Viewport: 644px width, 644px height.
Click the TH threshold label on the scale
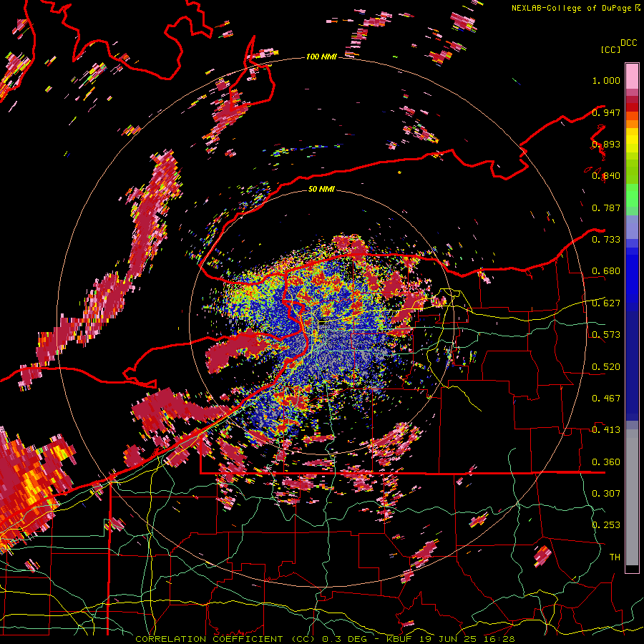(x=615, y=557)
